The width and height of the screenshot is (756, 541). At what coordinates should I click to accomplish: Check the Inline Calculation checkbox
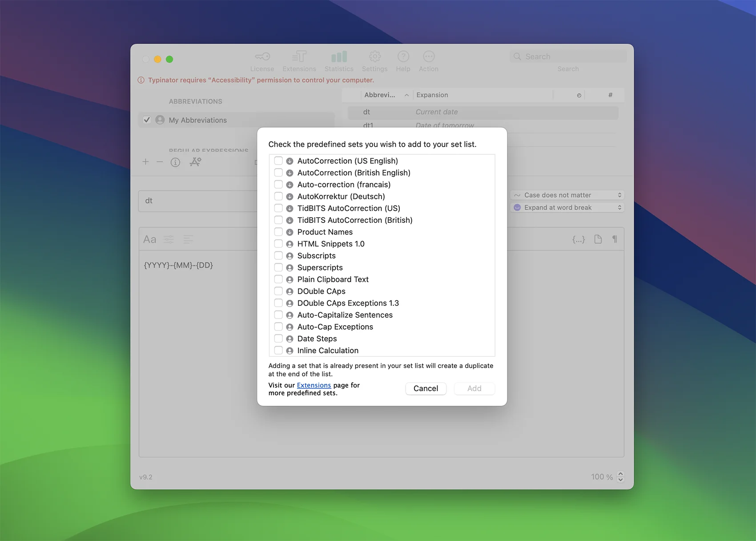pyautogui.click(x=278, y=351)
